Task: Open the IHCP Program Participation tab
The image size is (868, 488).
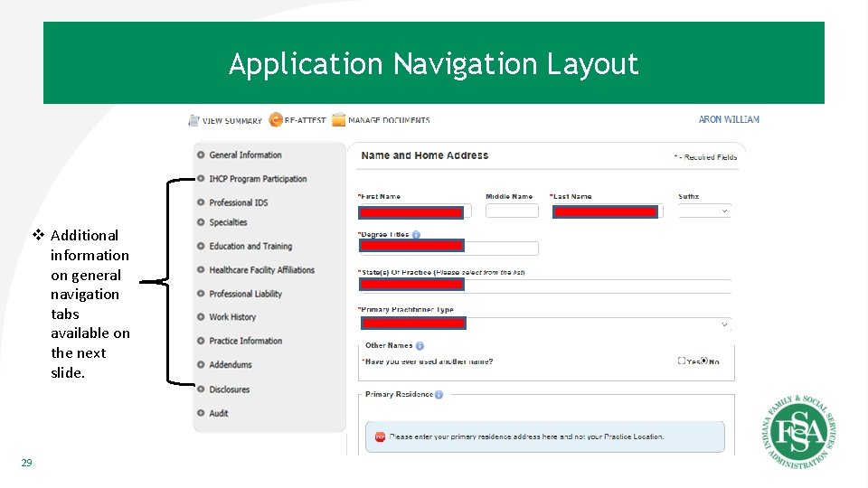Action: pos(258,179)
